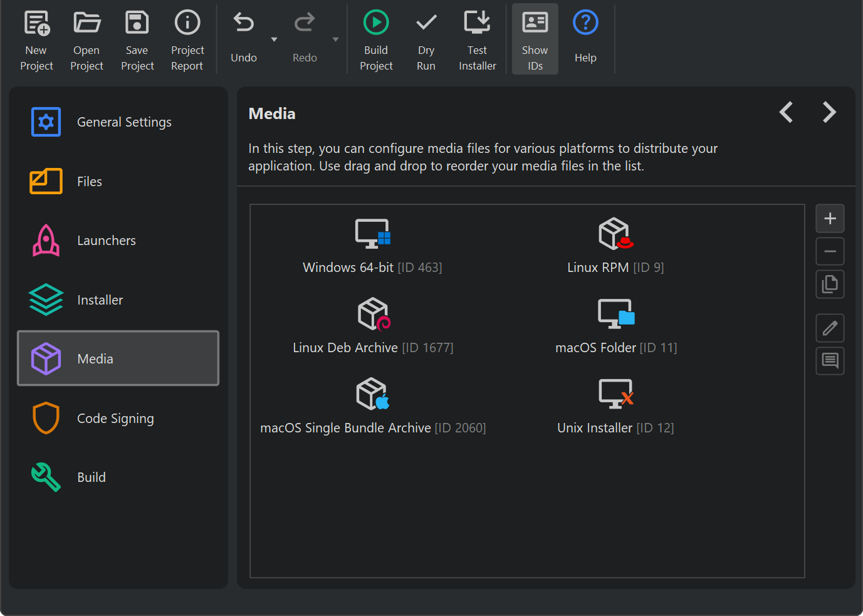Add a new media file with plus button
This screenshot has height=616, width=863.
830,219
